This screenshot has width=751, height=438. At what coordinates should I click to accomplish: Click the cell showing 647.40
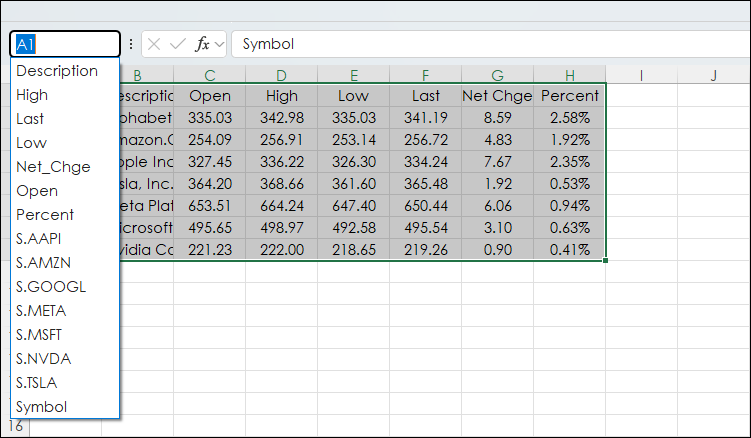[x=354, y=206]
